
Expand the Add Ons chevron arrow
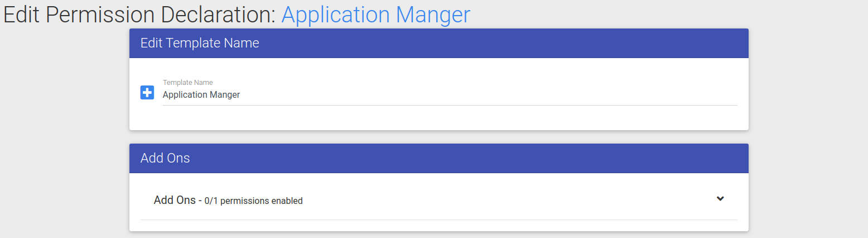tap(720, 198)
